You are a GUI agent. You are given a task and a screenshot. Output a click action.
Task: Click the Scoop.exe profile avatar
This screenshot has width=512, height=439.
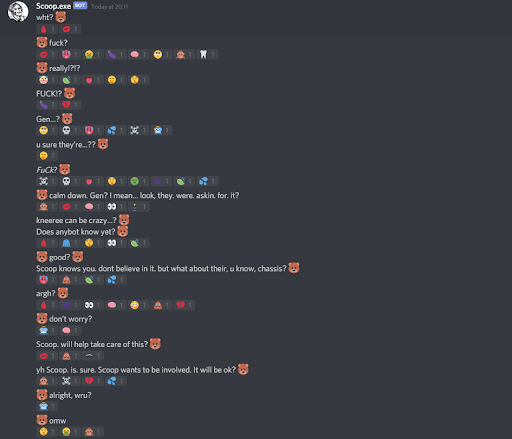click(x=18, y=11)
